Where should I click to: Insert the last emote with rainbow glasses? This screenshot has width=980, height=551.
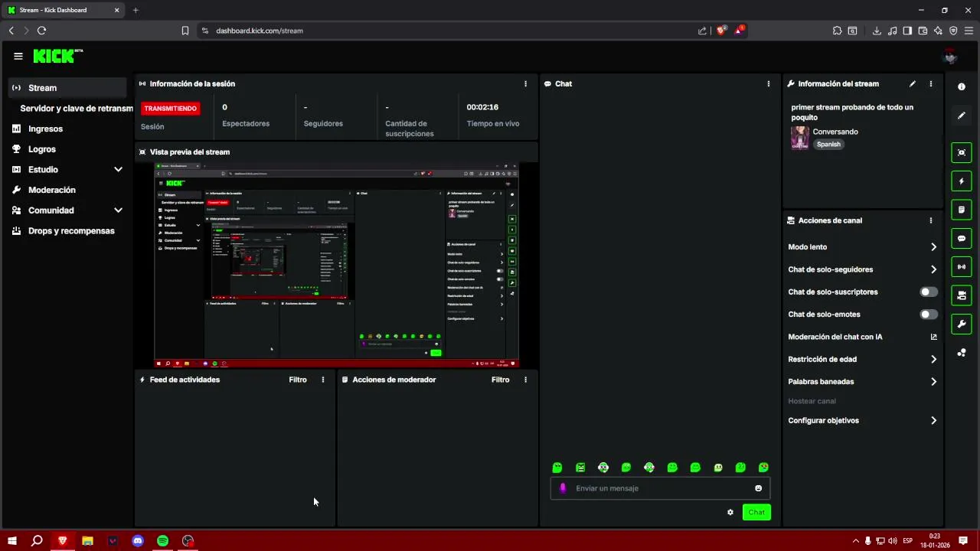[x=763, y=468]
